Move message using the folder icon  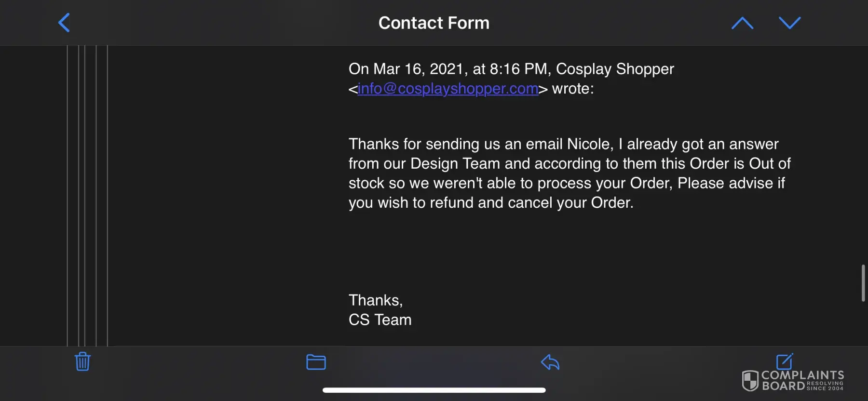point(316,362)
